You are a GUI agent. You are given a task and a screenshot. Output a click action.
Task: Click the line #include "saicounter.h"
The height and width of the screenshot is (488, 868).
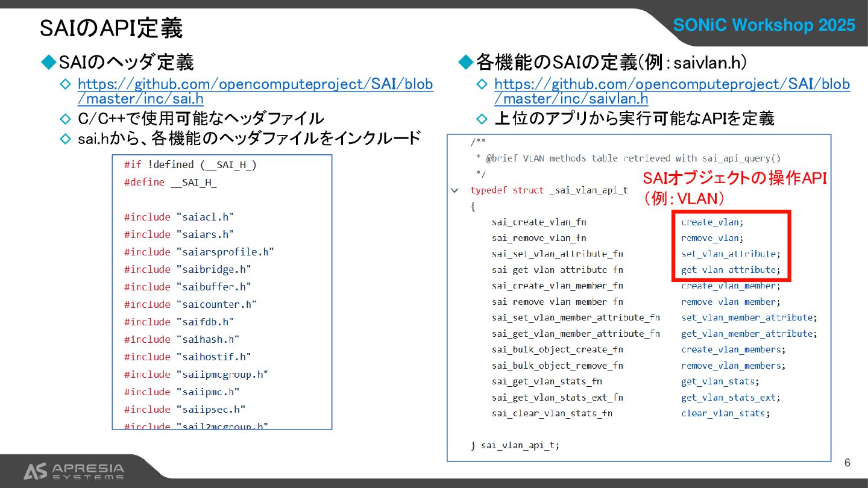190,304
